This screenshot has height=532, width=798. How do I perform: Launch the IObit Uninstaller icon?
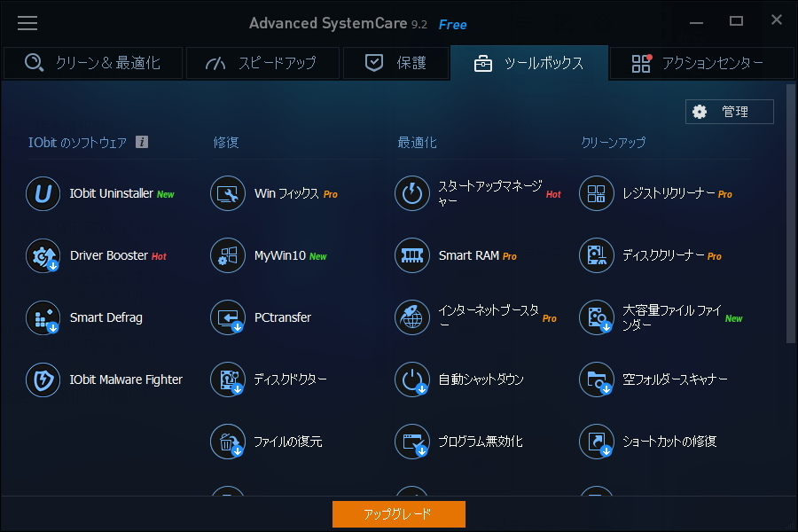click(43, 193)
